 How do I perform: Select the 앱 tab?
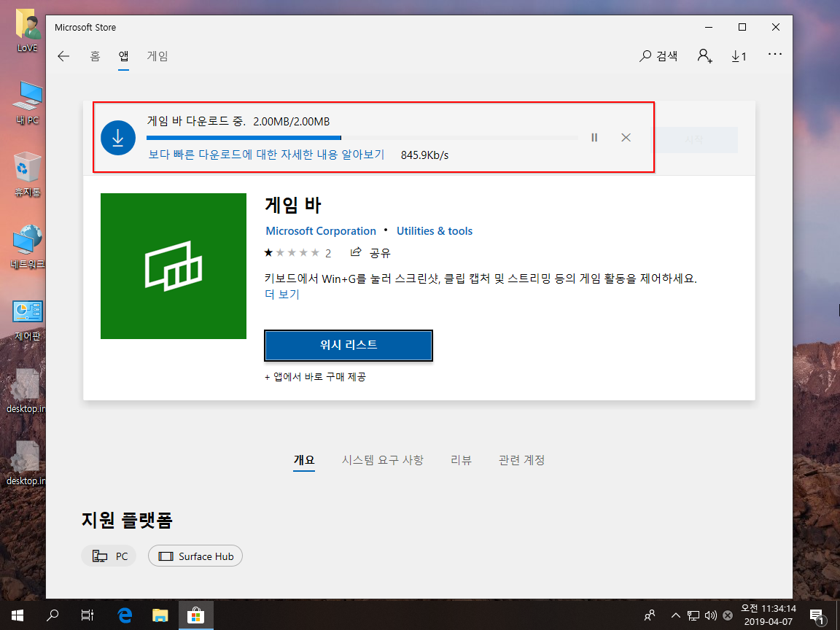pos(124,56)
